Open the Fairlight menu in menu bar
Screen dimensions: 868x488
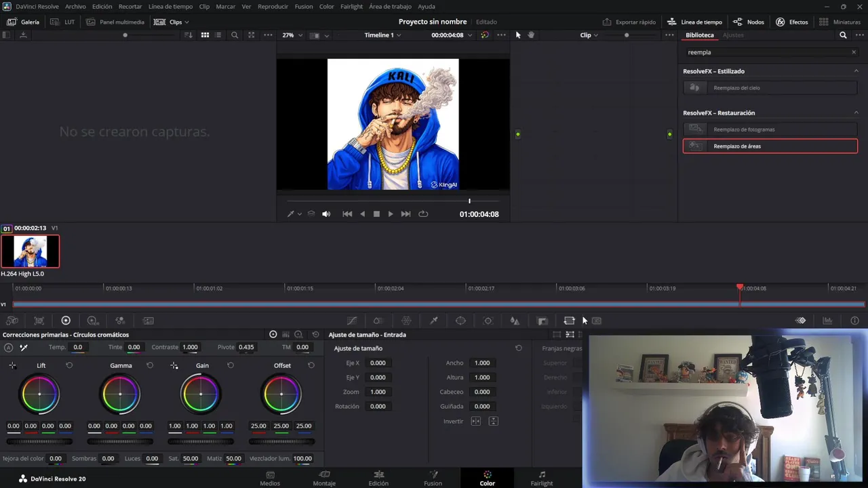tap(351, 6)
